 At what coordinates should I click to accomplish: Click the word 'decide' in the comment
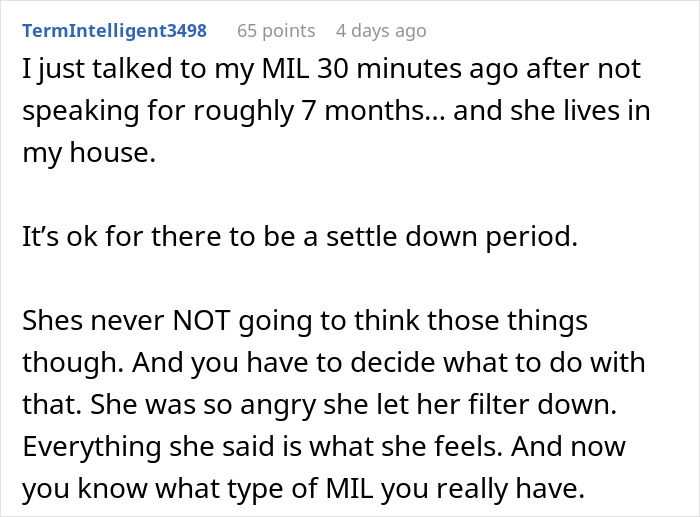[392, 363]
